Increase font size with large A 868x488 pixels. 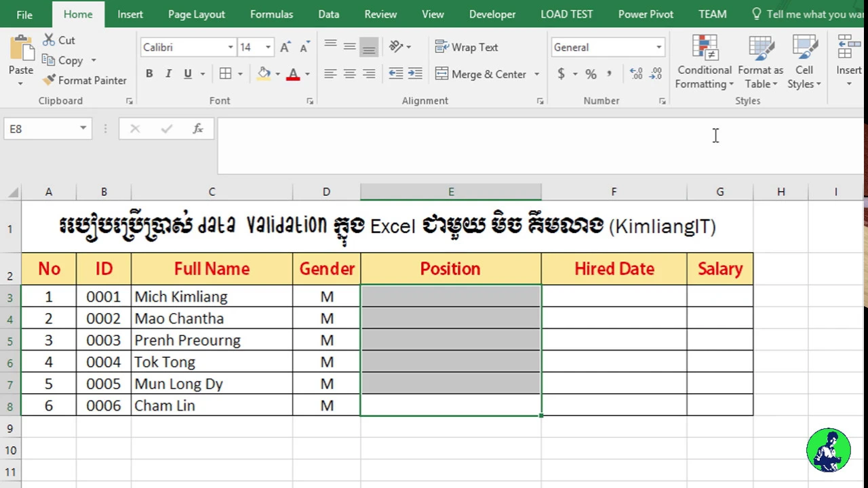(x=285, y=47)
